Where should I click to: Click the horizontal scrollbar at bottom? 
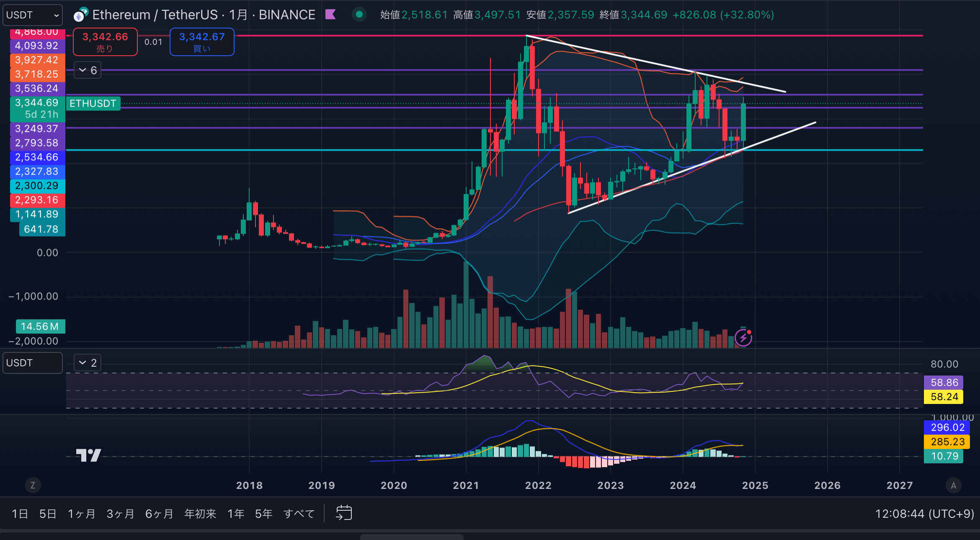412,537
